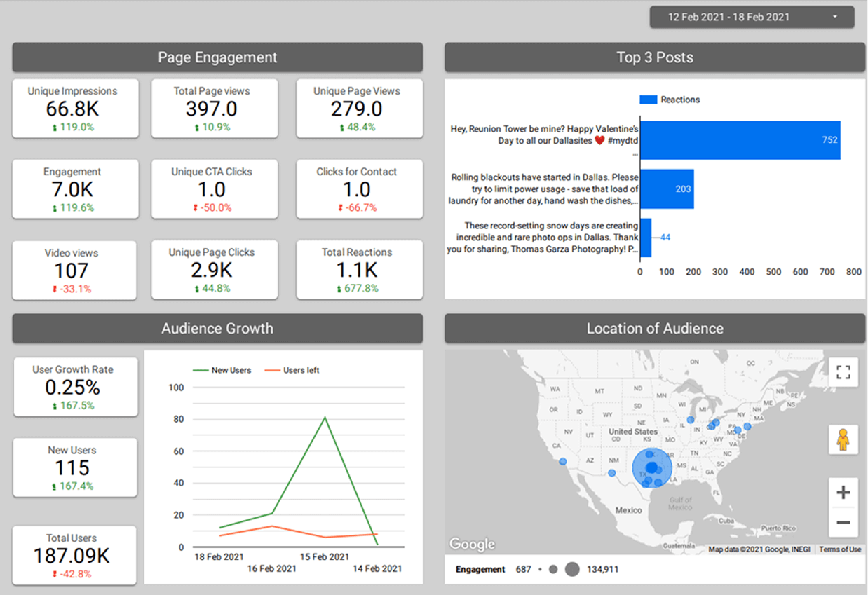Zoom in on the audience map
868x595 pixels.
[843, 493]
